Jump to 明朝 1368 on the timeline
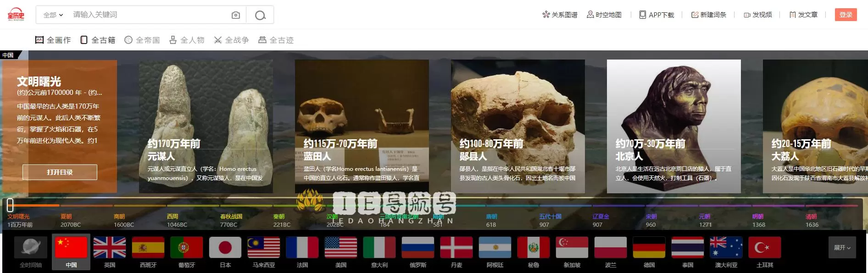This screenshot has height=273, width=868. point(759,220)
